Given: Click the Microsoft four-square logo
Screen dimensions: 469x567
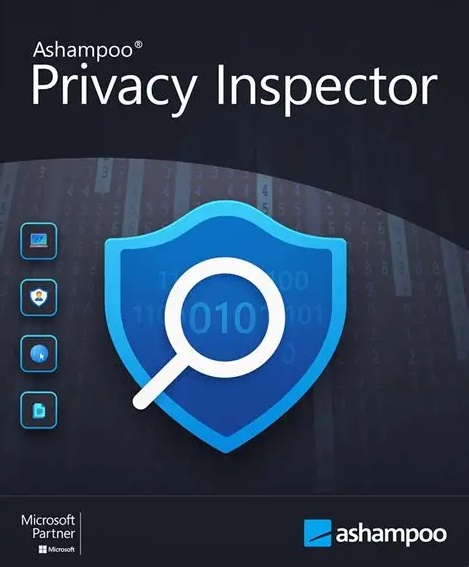Looking at the screenshot, I should pyautogui.click(x=43, y=549).
